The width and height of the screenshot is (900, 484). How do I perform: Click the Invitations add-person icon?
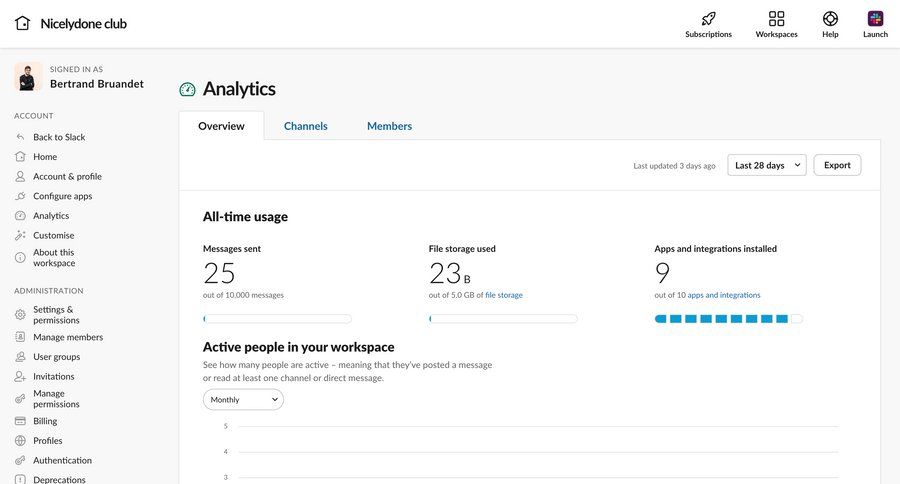click(20, 376)
